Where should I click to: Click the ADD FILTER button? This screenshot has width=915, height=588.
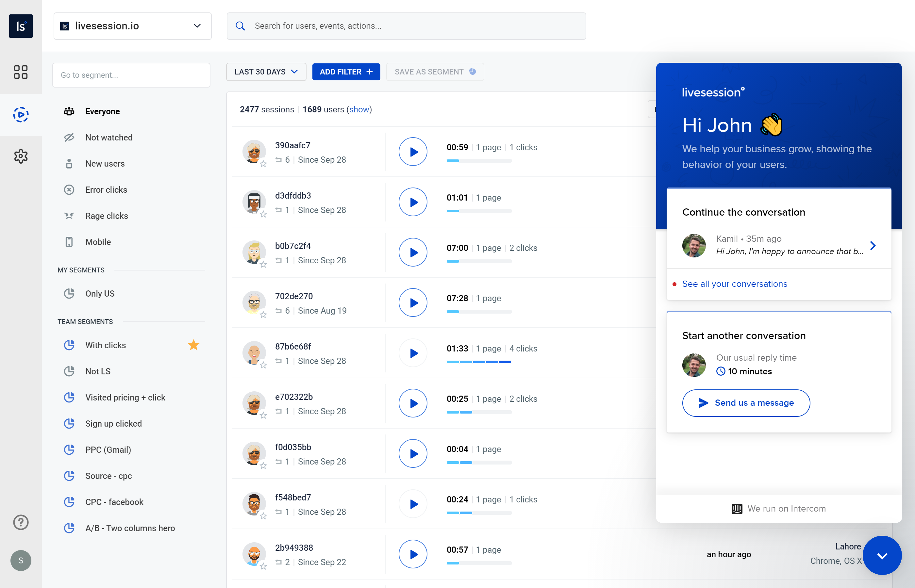coord(346,72)
